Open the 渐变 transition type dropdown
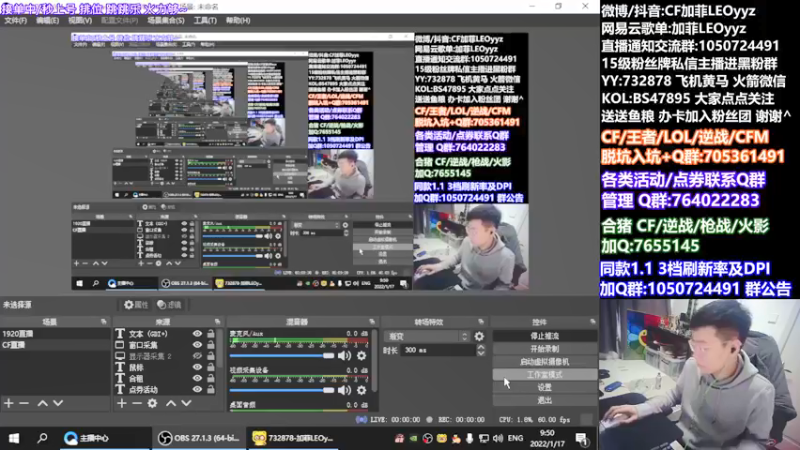The width and height of the screenshot is (800, 450). pyautogui.click(x=427, y=336)
